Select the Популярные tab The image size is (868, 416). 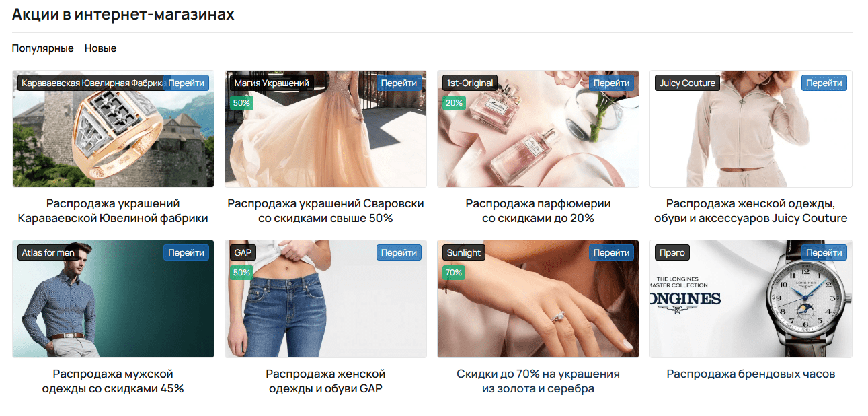(x=42, y=48)
